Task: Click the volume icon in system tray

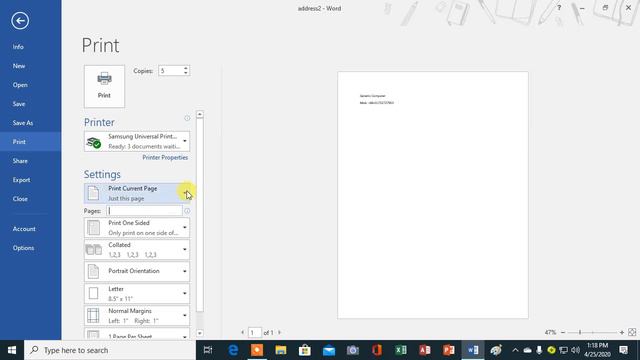Action: (576, 350)
